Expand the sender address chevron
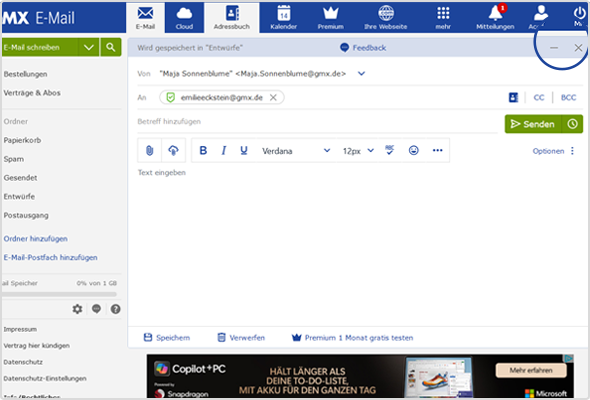 [x=361, y=73]
